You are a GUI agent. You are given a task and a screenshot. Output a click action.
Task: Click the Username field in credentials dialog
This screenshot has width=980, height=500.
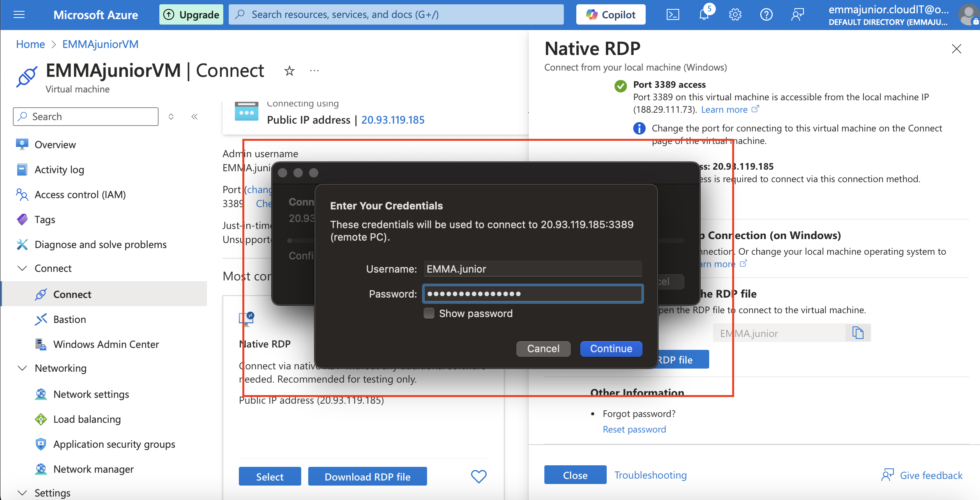point(533,269)
